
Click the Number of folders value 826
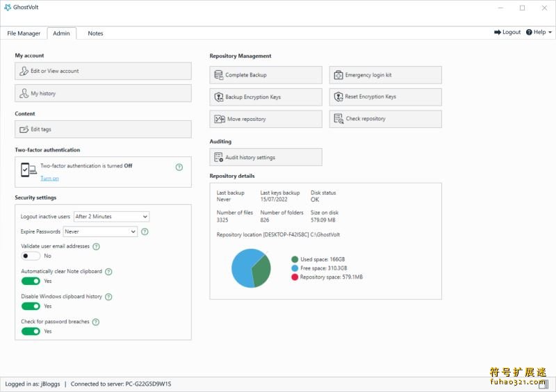coord(265,220)
